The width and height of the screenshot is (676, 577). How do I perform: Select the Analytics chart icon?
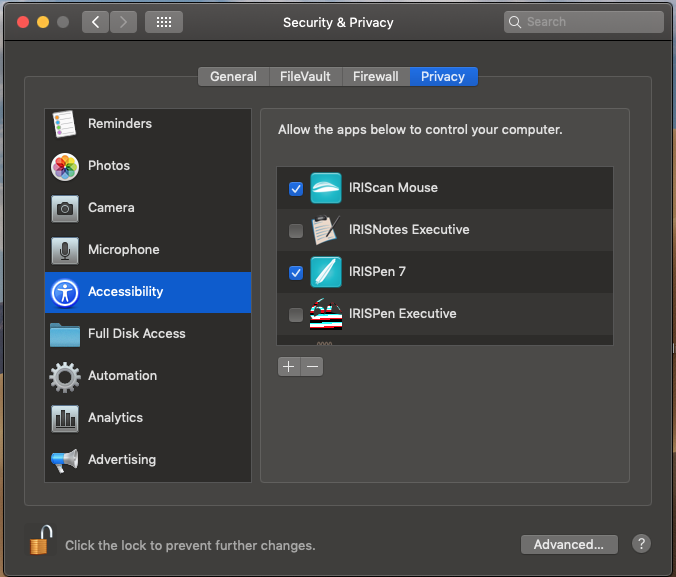(65, 418)
